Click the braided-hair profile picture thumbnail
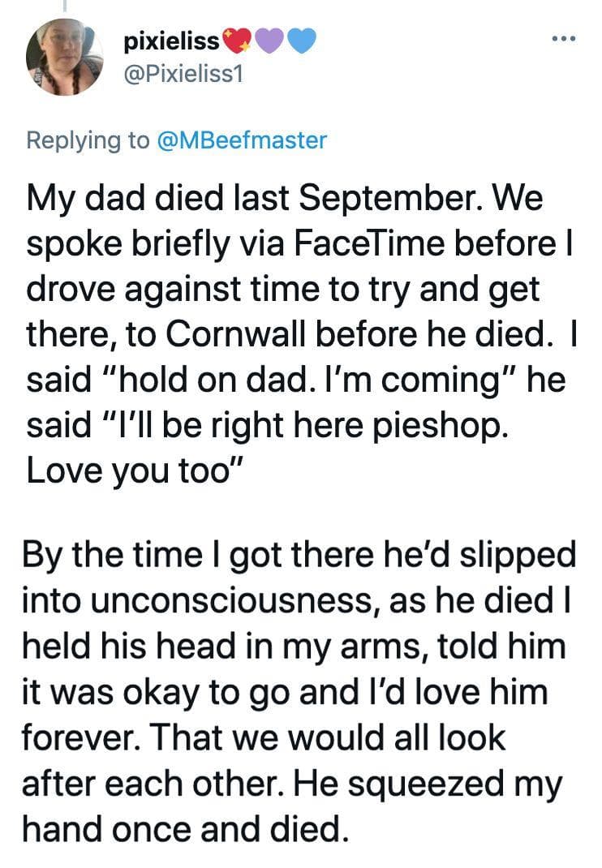This screenshot has width=602, height=868. click(x=65, y=57)
